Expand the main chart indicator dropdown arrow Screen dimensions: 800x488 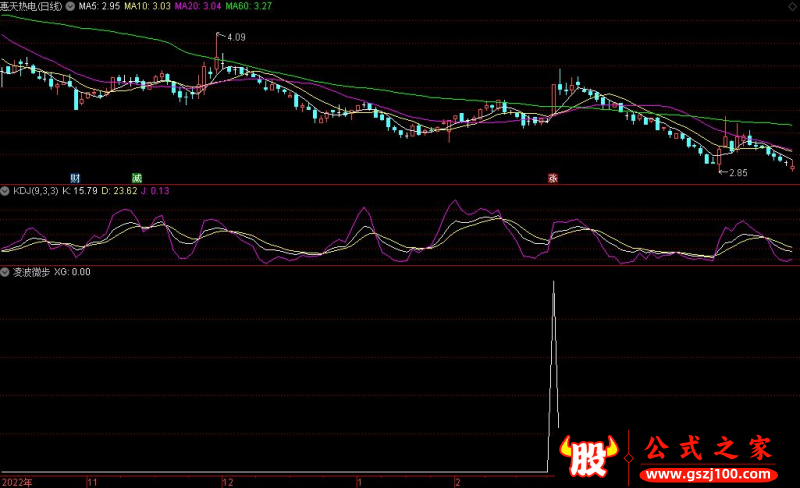coord(69,6)
